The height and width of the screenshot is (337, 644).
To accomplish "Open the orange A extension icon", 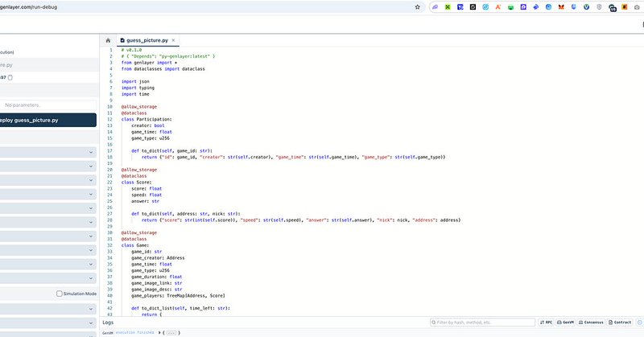I will [x=497, y=7].
